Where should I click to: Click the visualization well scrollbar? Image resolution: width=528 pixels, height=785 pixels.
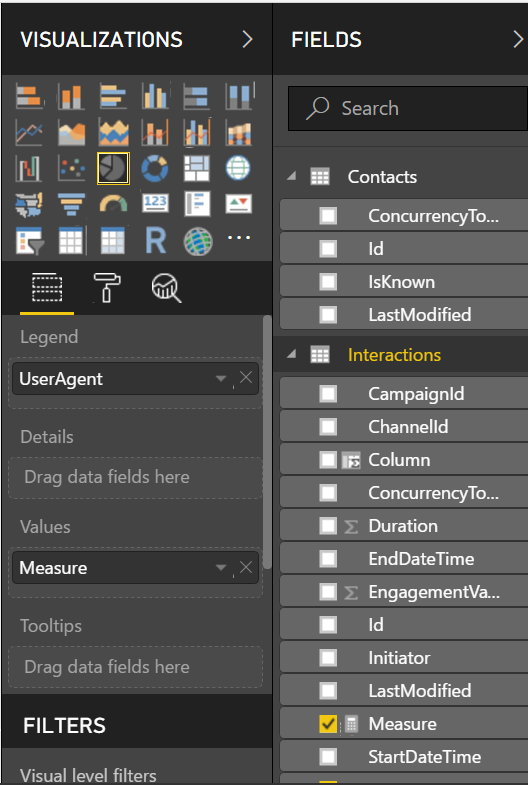(267, 442)
